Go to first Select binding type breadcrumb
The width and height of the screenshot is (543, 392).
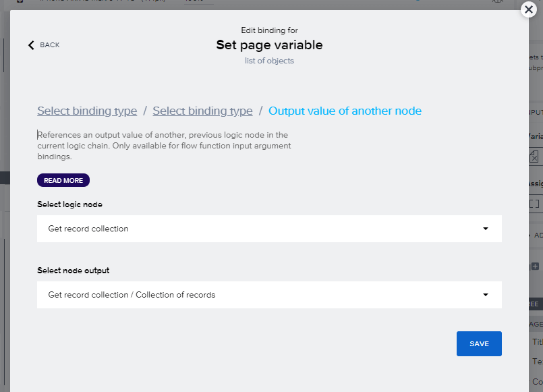point(87,111)
